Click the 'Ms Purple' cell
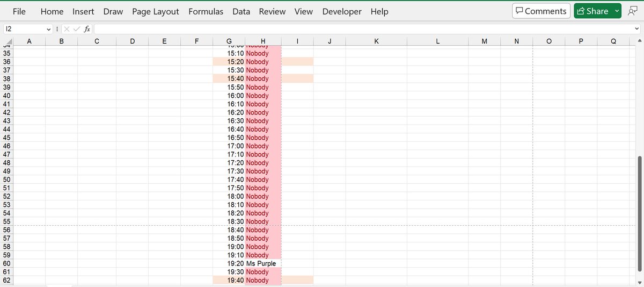The width and height of the screenshot is (644, 287). click(263, 263)
